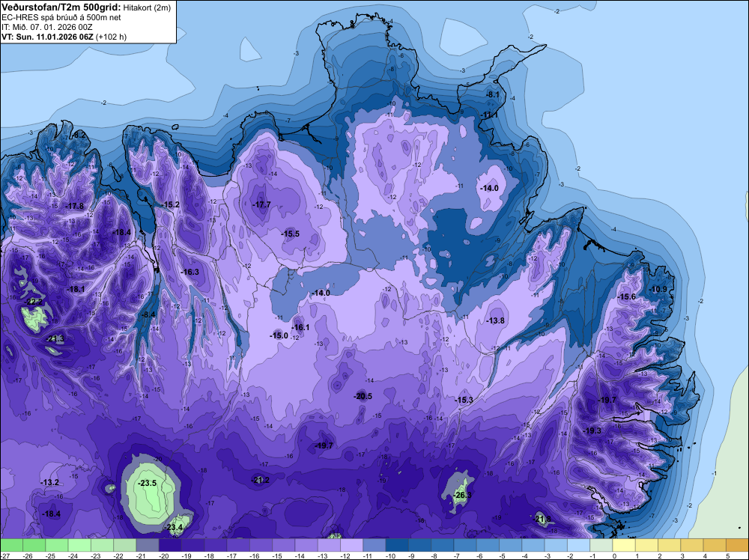Click the -26.3 temperature label
The image size is (749, 560).
click(462, 495)
